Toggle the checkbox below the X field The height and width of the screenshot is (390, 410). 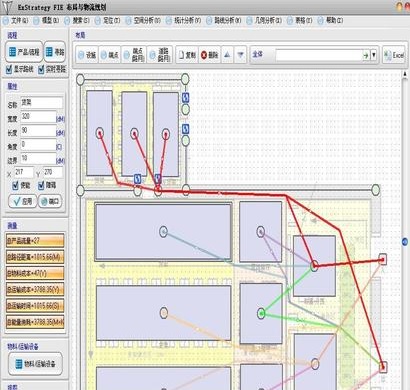point(15,185)
